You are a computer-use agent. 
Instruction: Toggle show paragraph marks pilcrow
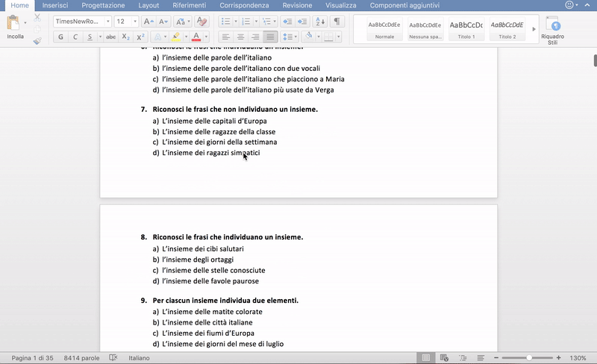[337, 22]
